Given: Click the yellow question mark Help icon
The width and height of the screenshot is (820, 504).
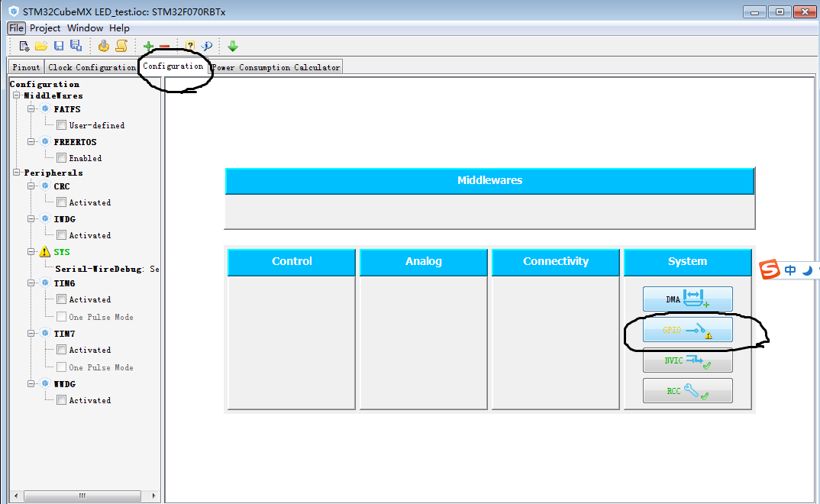Looking at the screenshot, I should point(190,46).
